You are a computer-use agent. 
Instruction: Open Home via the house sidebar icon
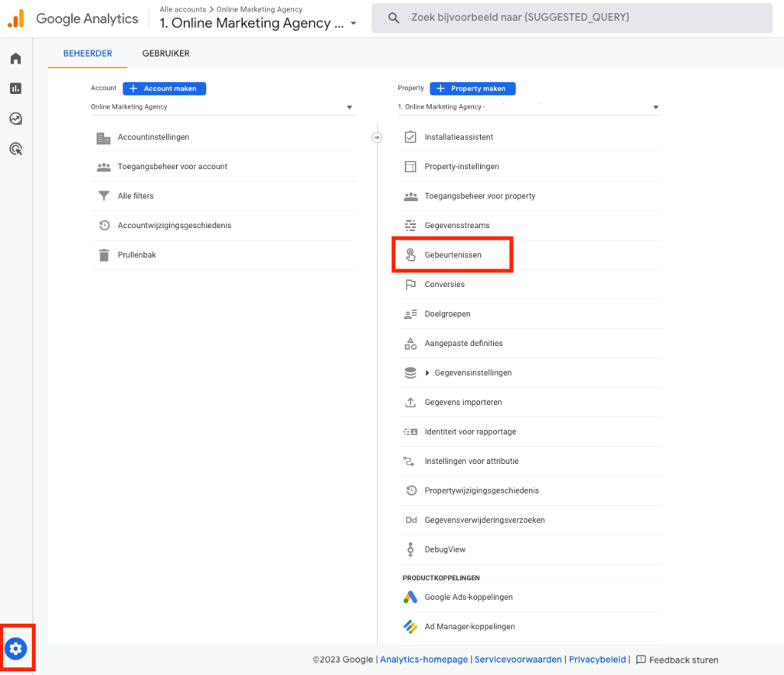pos(15,58)
